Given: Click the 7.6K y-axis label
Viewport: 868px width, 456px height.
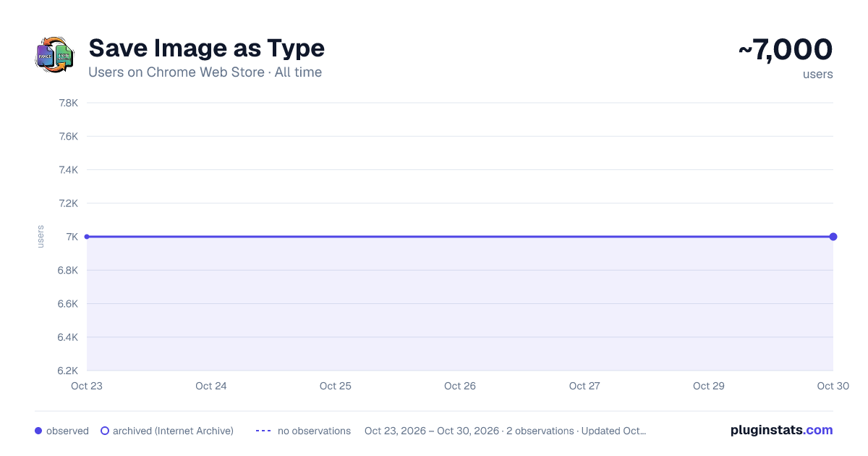Looking at the screenshot, I should (68, 136).
